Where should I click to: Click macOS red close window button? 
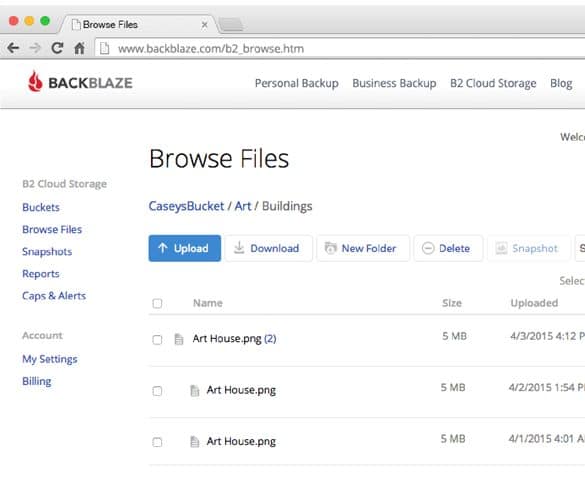13,21
